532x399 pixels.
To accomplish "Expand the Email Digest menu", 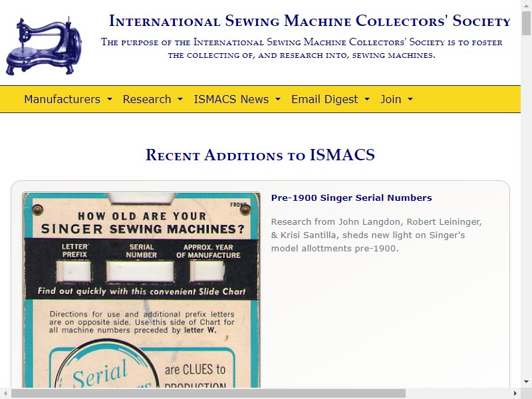I will pos(331,99).
